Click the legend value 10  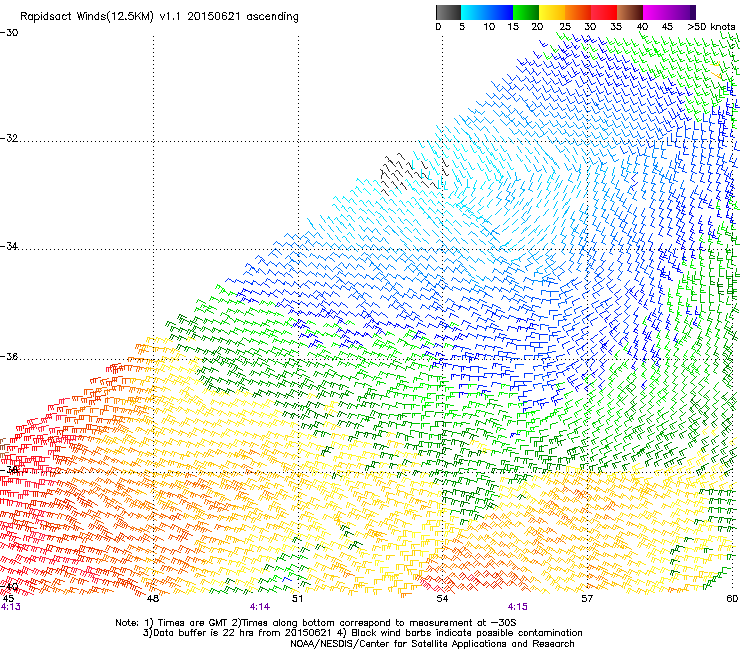[489, 27]
